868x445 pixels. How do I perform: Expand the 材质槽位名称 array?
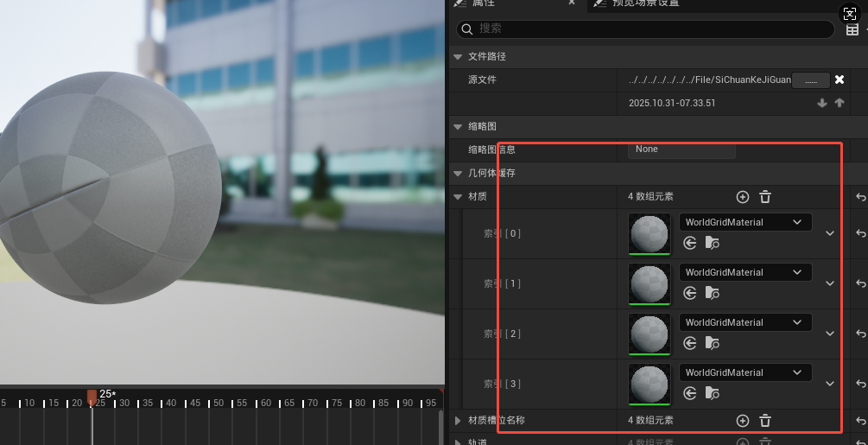(x=458, y=421)
